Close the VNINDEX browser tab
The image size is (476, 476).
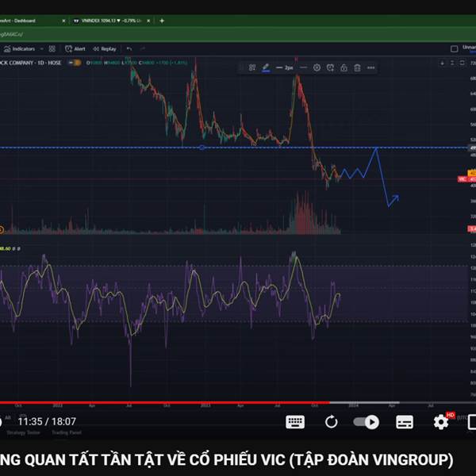tap(148, 21)
